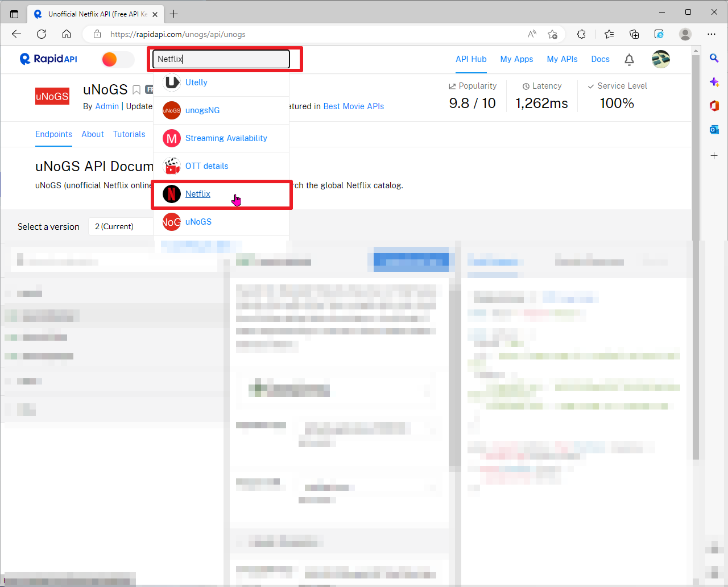Open the Outlook sidebar icon
728x587 pixels.
pos(714,130)
